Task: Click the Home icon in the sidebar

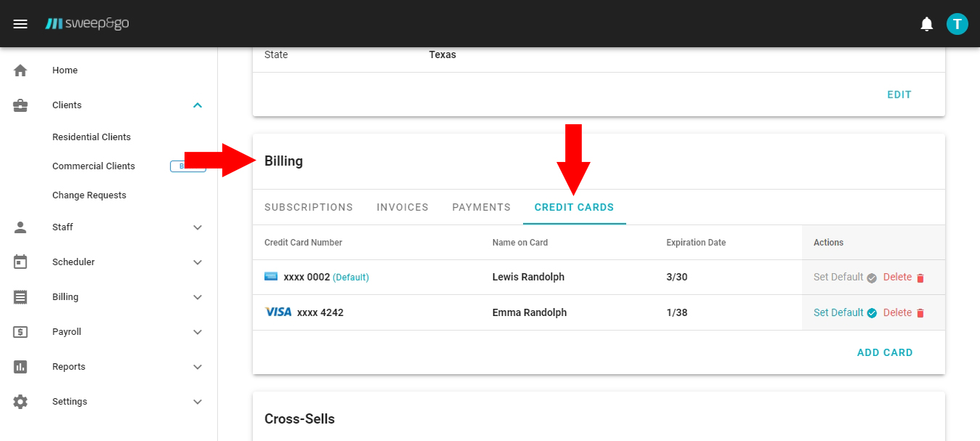Action: tap(20, 70)
